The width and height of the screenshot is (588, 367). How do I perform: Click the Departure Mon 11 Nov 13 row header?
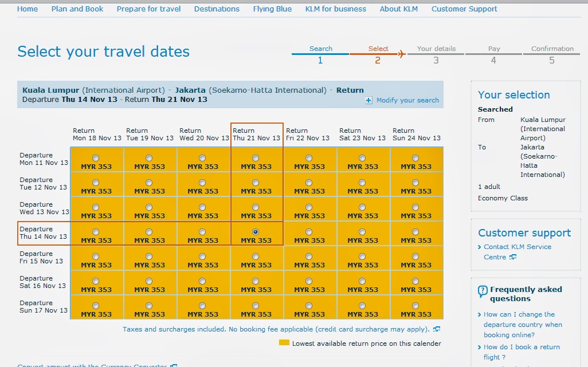44,159
